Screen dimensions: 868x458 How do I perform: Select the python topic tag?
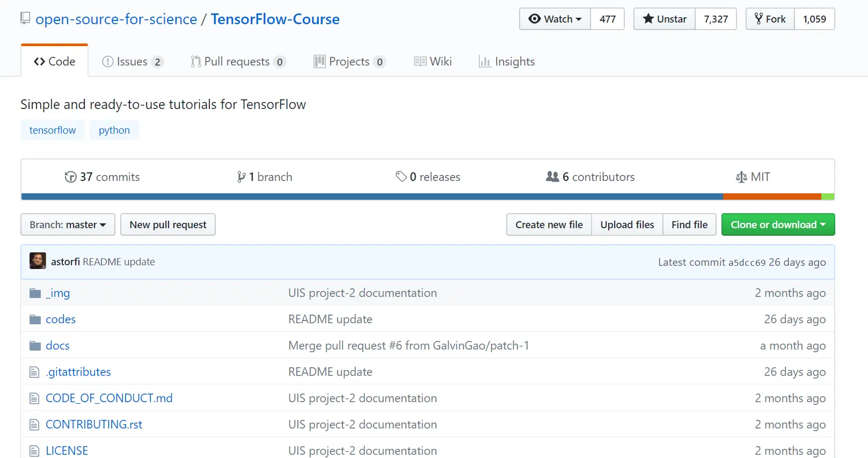pos(114,130)
